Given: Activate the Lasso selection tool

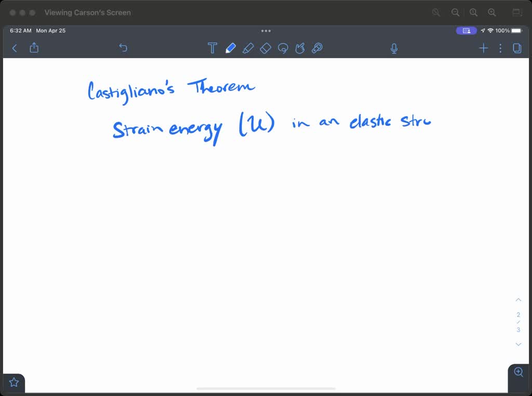Looking at the screenshot, I should (x=283, y=47).
